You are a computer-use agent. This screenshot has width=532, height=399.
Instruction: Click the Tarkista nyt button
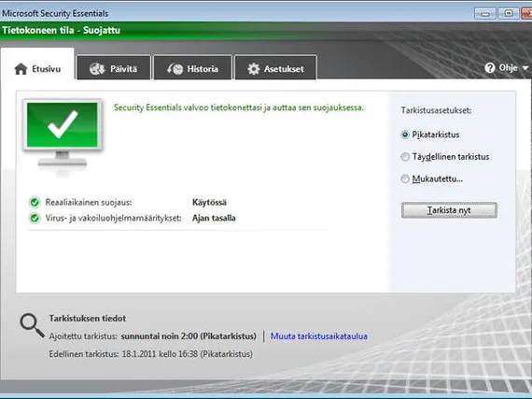(449, 210)
